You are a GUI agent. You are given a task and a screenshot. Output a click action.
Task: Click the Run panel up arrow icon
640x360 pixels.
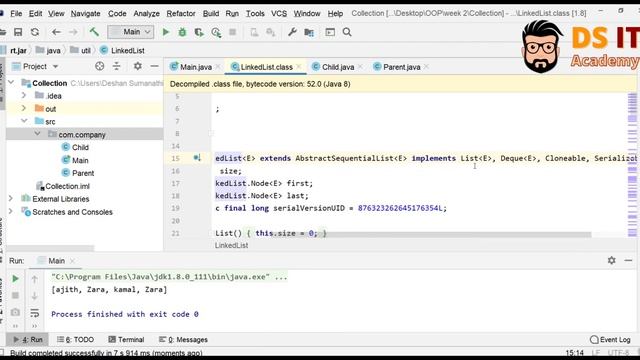pyautogui.click(x=35, y=279)
